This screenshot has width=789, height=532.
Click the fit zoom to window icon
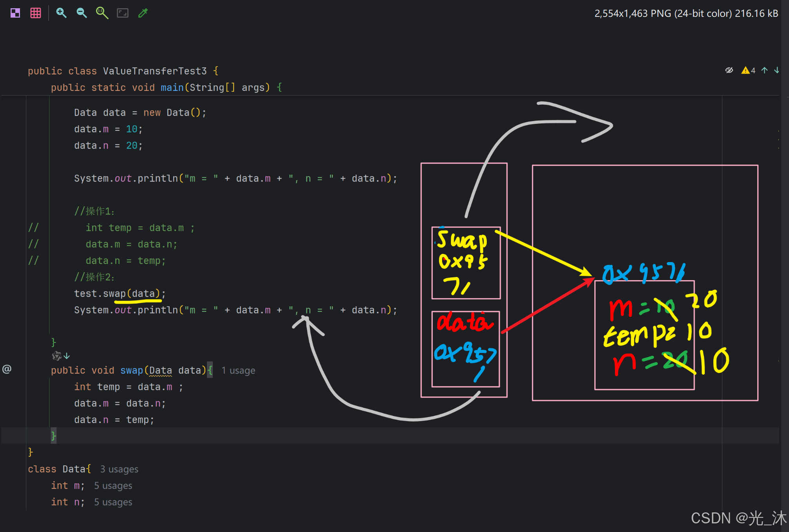pyautogui.click(x=123, y=13)
